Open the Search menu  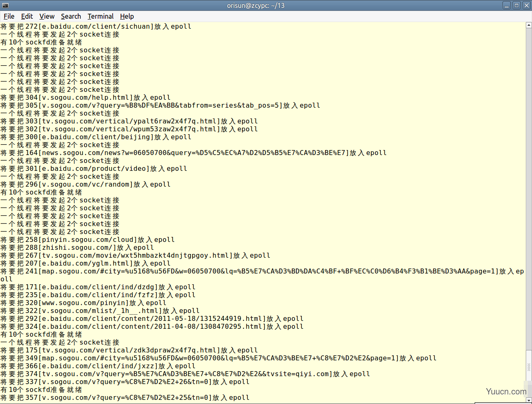tap(71, 16)
